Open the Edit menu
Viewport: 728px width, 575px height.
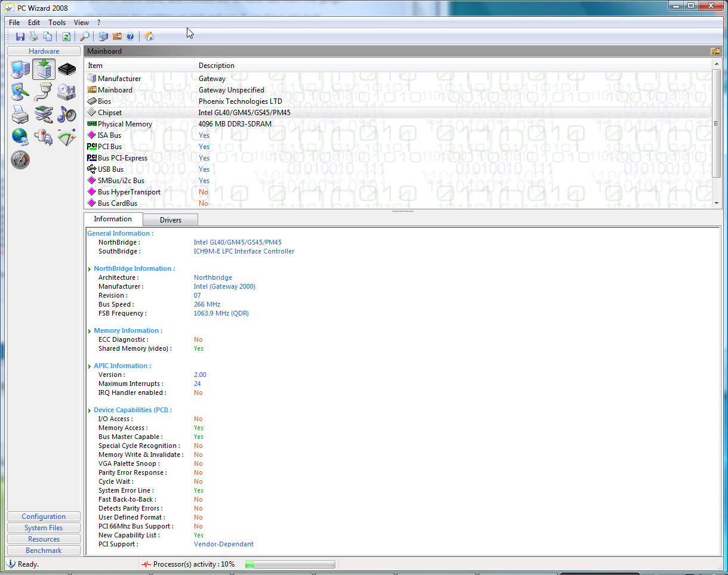34,23
